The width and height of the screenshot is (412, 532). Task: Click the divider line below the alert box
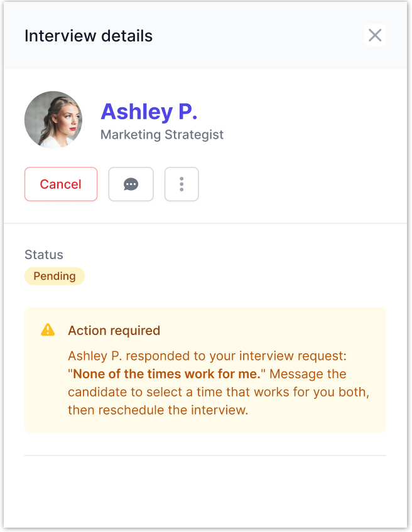(x=205, y=455)
